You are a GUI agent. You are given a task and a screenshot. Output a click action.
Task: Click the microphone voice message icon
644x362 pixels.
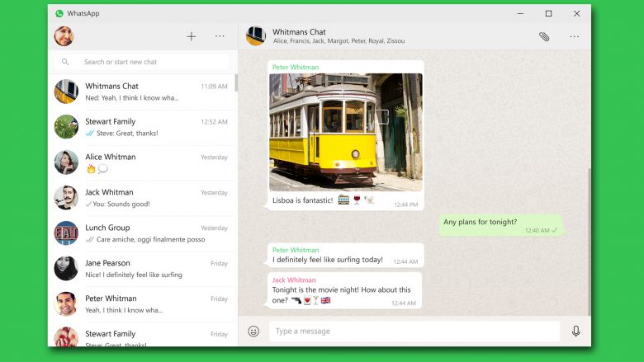pyautogui.click(x=575, y=331)
